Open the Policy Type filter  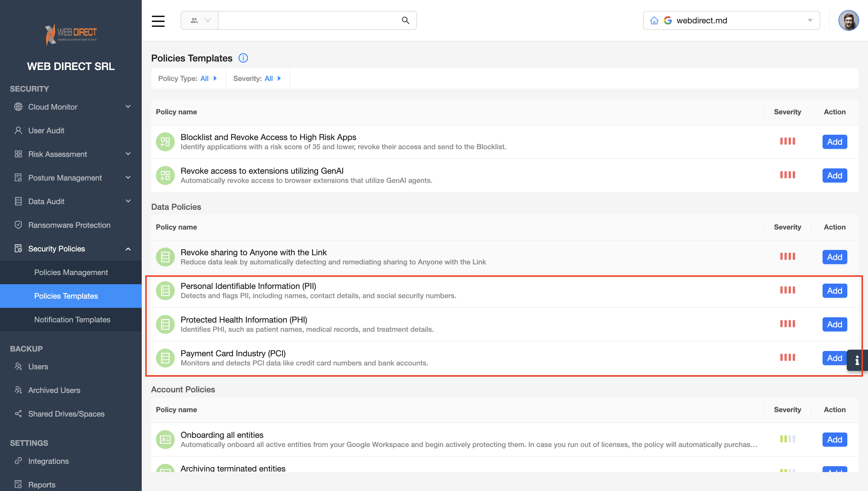pos(188,79)
